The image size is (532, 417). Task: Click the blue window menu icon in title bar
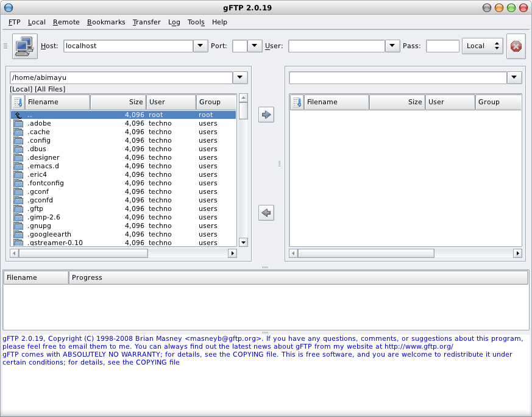click(9, 7)
